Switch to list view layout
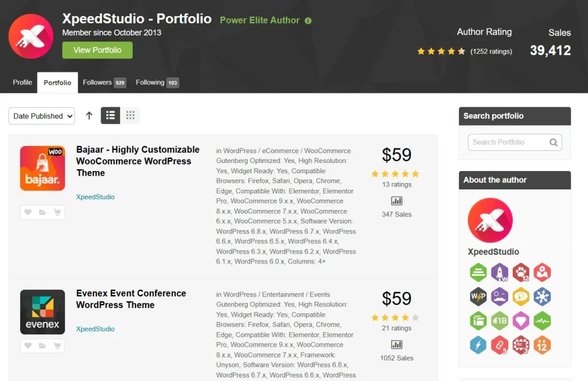The width and height of the screenshot is (588, 381). tap(110, 115)
